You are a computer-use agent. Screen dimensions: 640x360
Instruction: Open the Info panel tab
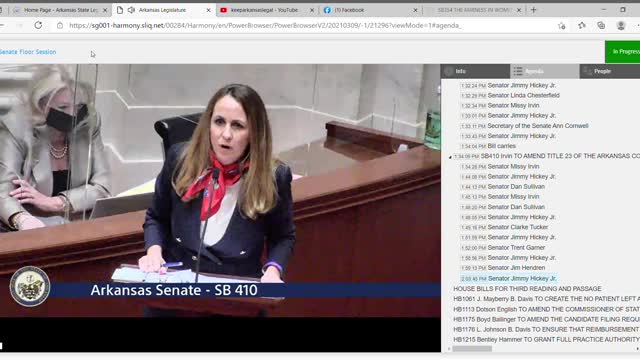475,71
